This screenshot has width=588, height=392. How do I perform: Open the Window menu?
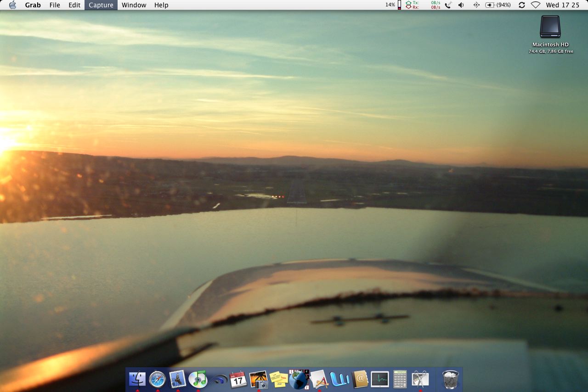[x=134, y=5]
